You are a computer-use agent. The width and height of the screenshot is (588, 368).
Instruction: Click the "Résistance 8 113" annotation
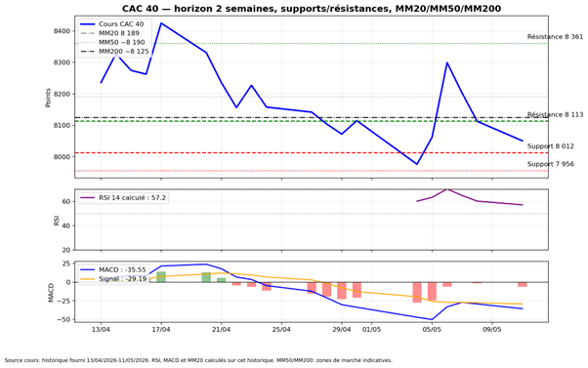click(555, 114)
